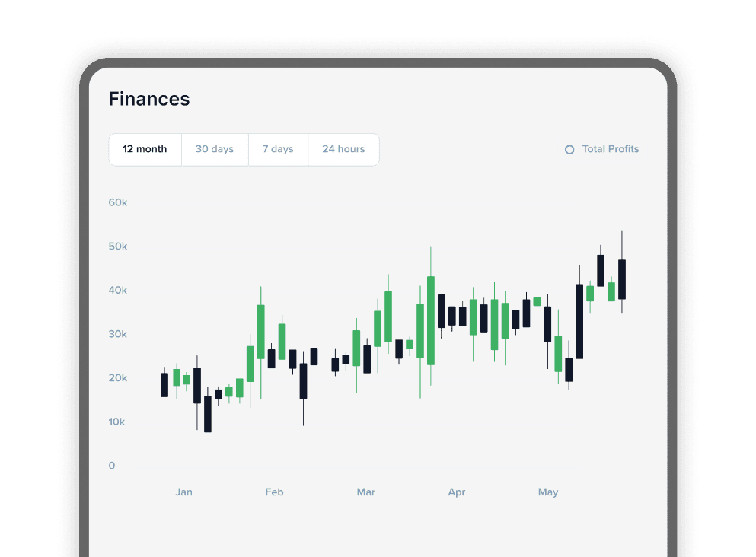This screenshot has height=557, width=756.
Task: Click the first black candlestick near Jan
Action: [x=164, y=384]
